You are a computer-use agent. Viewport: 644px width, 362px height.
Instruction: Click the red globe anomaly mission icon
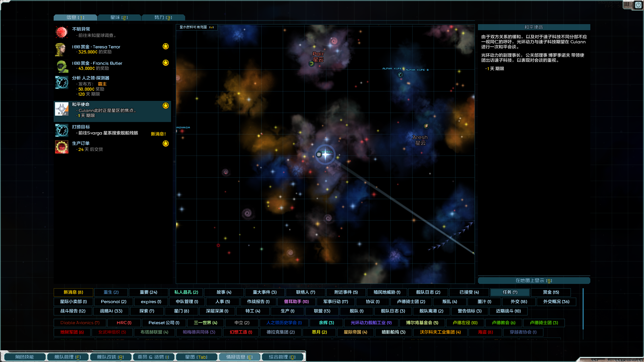(x=62, y=32)
